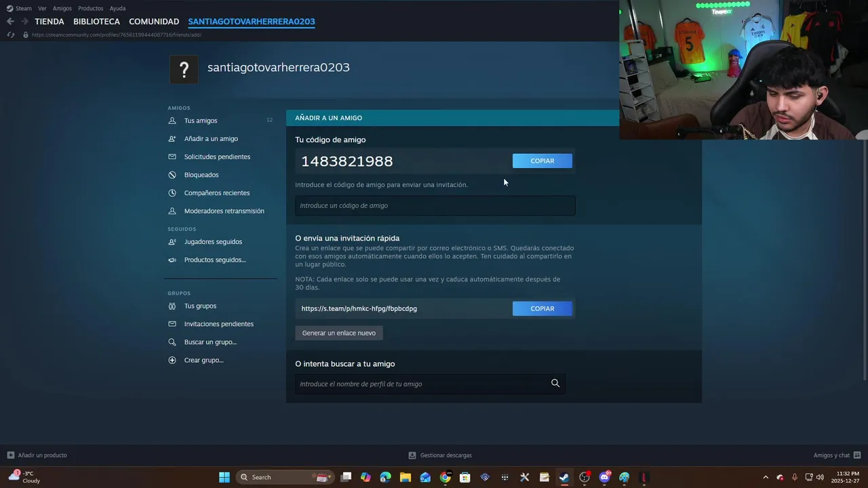Screen dimensions: 868x488
Task: Click the santiagotovarherrera0203 profile name heading
Action: 279,67
